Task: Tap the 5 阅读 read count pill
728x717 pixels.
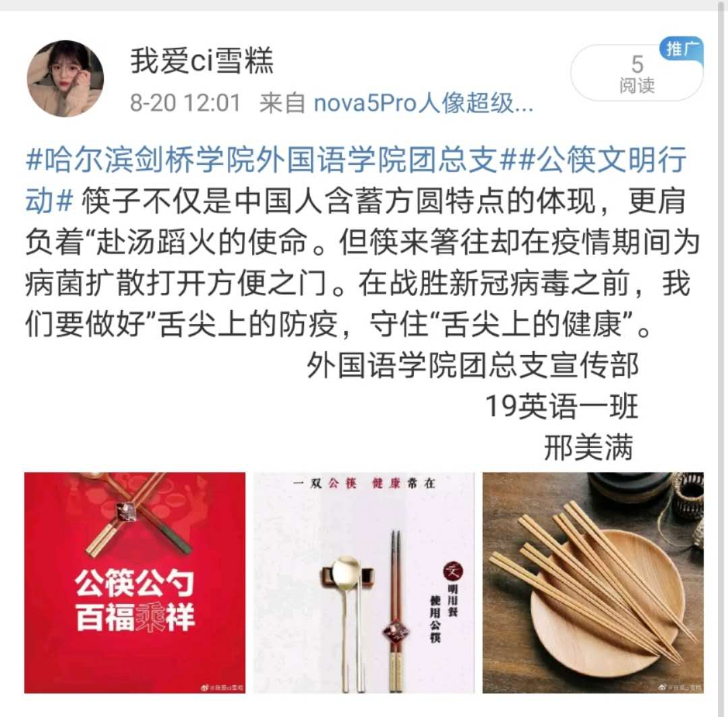Action: tap(636, 73)
